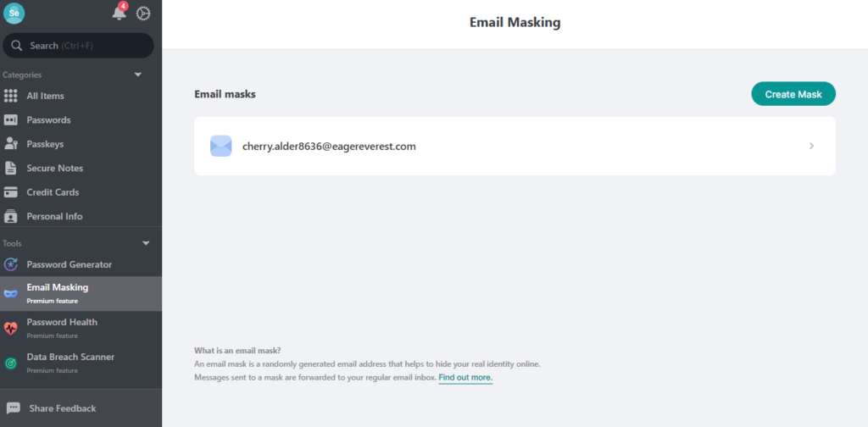Click the Tools section label

[x=12, y=243]
